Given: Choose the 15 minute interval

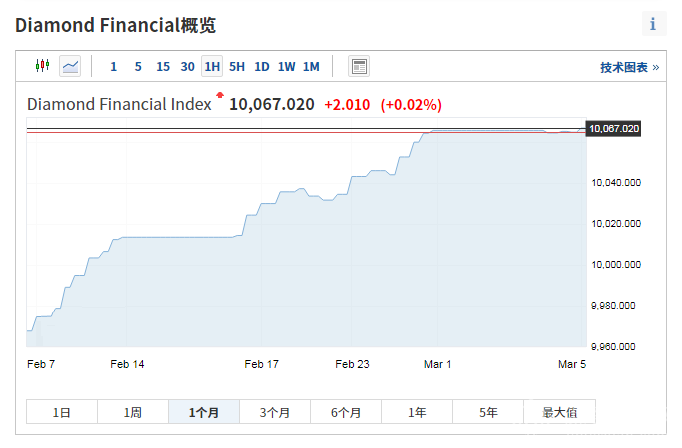Looking at the screenshot, I should coord(163,67).
